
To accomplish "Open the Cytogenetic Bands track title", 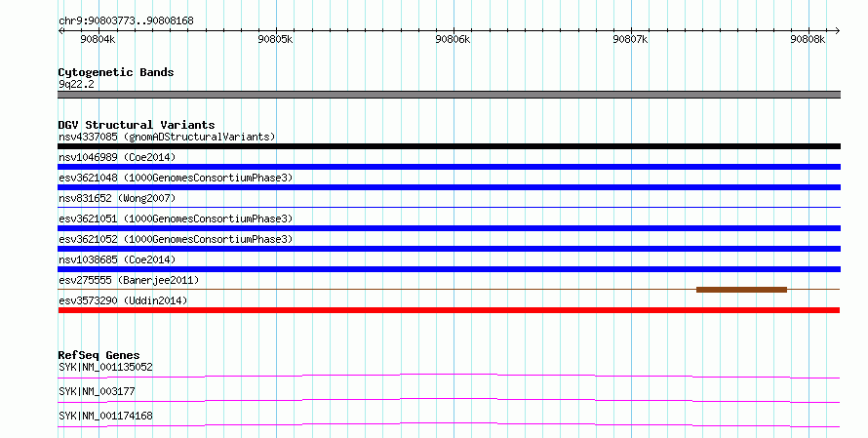I will (x=116, y=72).
